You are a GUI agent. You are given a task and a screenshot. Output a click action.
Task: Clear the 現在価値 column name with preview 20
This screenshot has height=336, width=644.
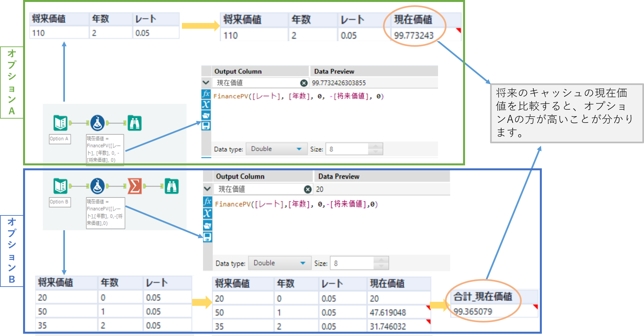[307, 189]
